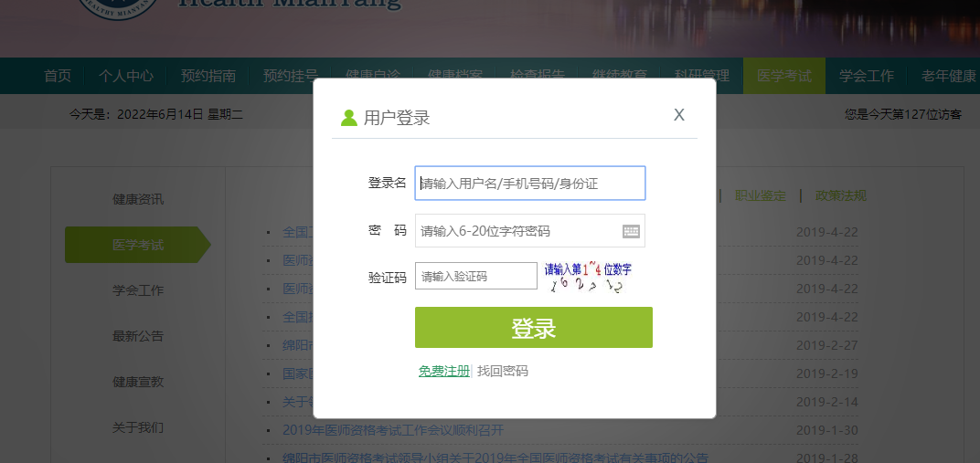980x463 pixels.
Task: Open the virtual keyboard icon in password field
Action: [631, 231]
